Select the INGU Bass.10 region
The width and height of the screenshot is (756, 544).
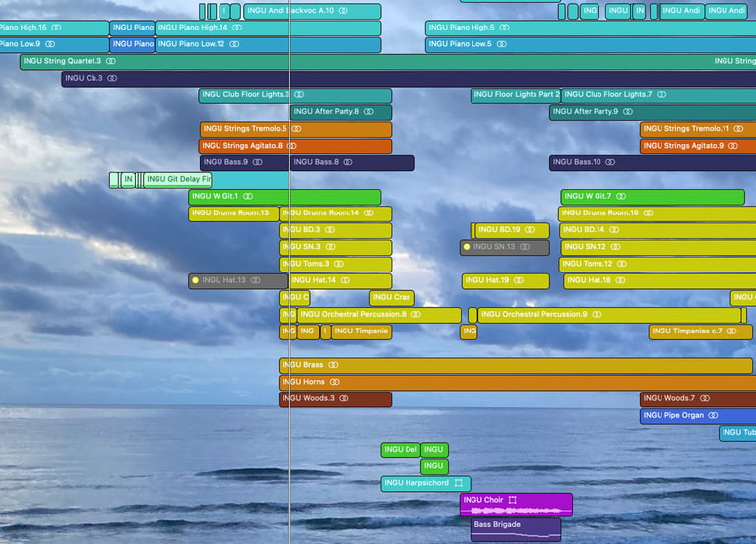coord(653,162)
